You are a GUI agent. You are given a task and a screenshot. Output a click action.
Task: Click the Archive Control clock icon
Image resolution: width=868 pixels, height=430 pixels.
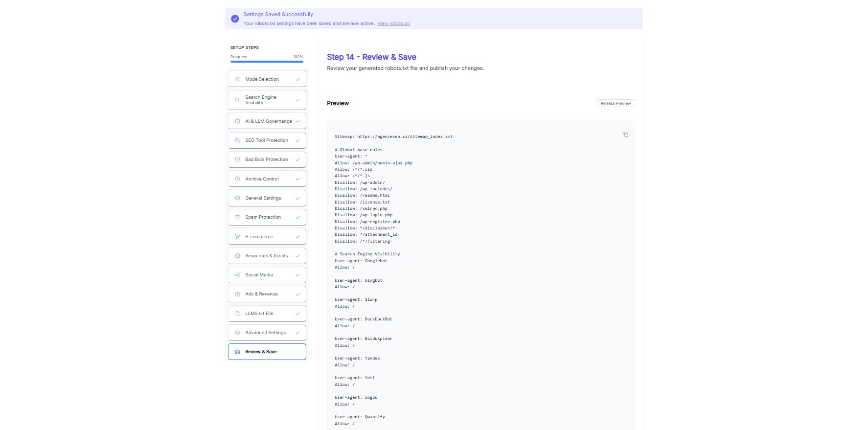[x=237, y=179]
